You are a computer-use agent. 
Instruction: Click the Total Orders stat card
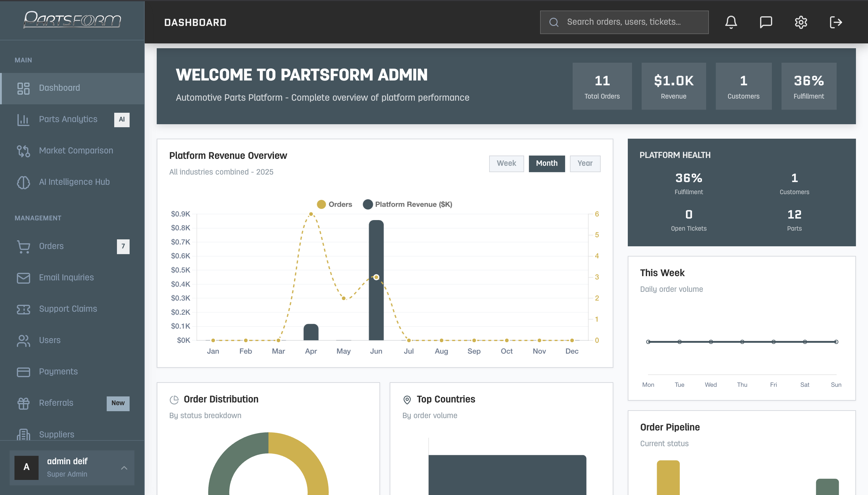click(x=602, y=86)
